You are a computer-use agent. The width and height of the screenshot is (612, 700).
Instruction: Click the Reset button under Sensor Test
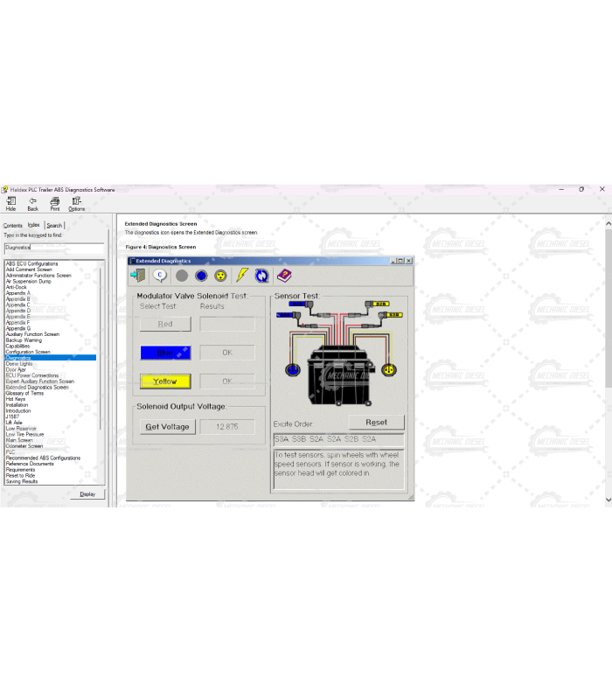[x=376, y=422]
